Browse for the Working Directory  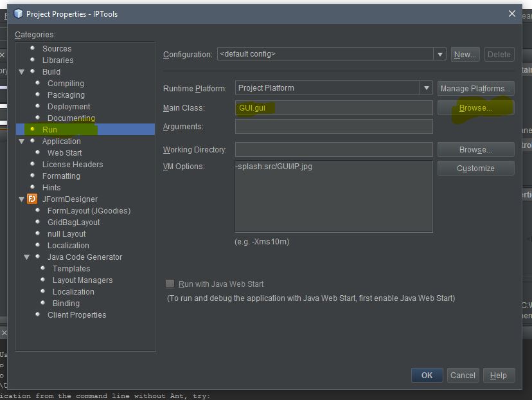[475, 149]
